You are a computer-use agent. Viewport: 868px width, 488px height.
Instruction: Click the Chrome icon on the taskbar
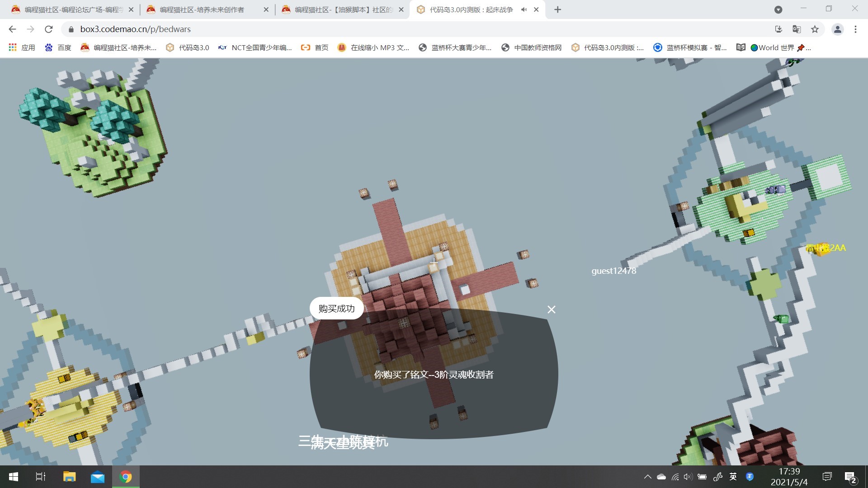(126, 477)
